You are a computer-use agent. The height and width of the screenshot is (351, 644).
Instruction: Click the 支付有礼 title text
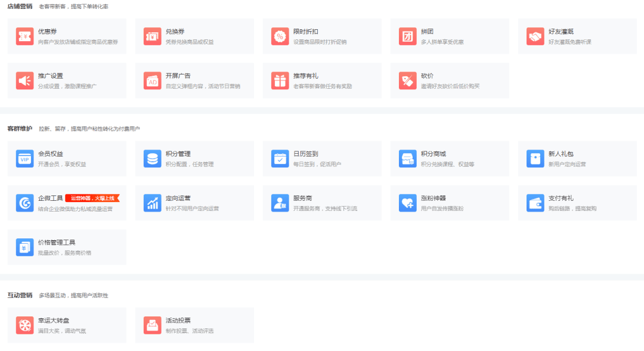(561, 198)
